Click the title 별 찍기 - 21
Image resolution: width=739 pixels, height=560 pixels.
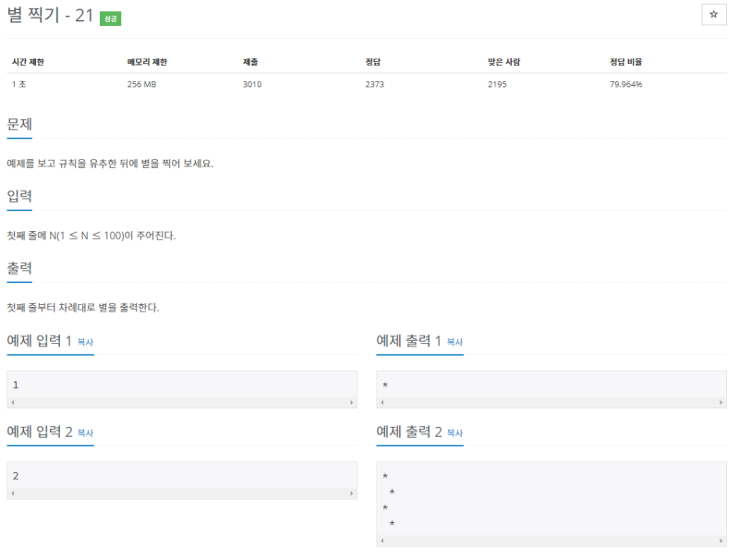click(51, 16)
